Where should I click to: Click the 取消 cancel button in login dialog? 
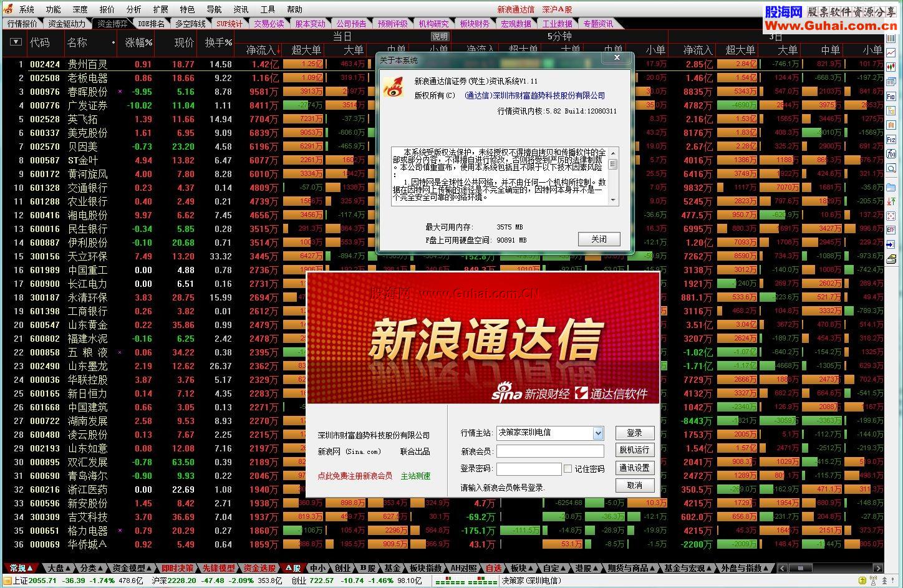[635, 485]
